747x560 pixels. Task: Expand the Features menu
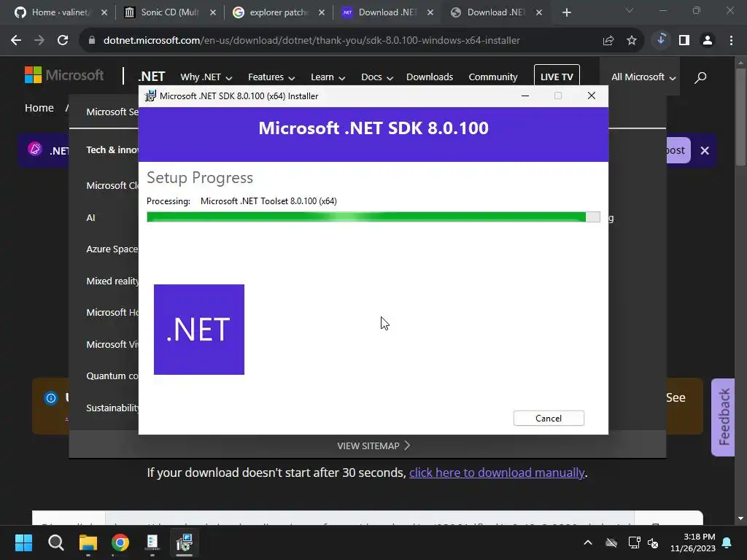pyautogui.click(x=271, y=77)
